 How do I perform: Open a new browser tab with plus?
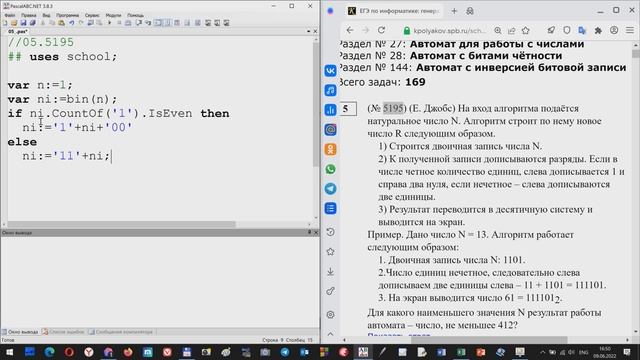[x=454, y=11]
